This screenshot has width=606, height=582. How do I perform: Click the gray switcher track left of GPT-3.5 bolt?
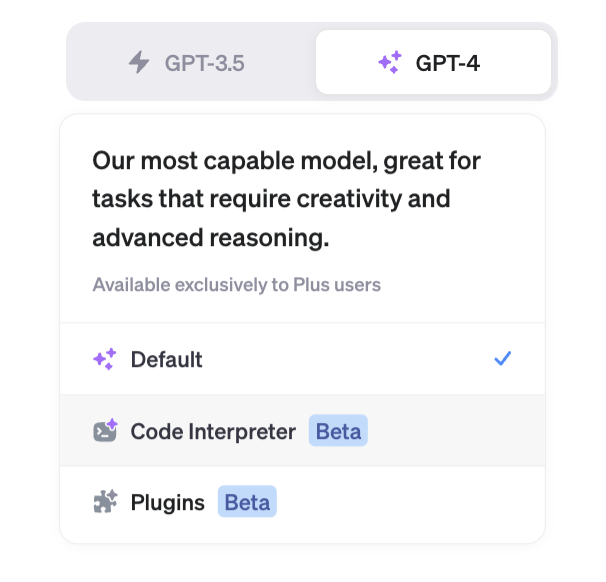99,62
